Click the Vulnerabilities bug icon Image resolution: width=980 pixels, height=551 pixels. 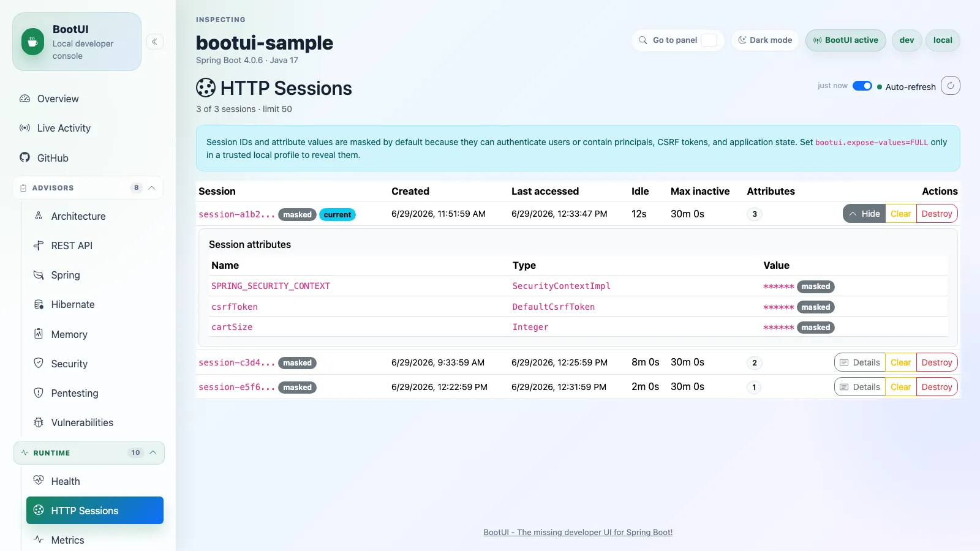pos(39,422)
